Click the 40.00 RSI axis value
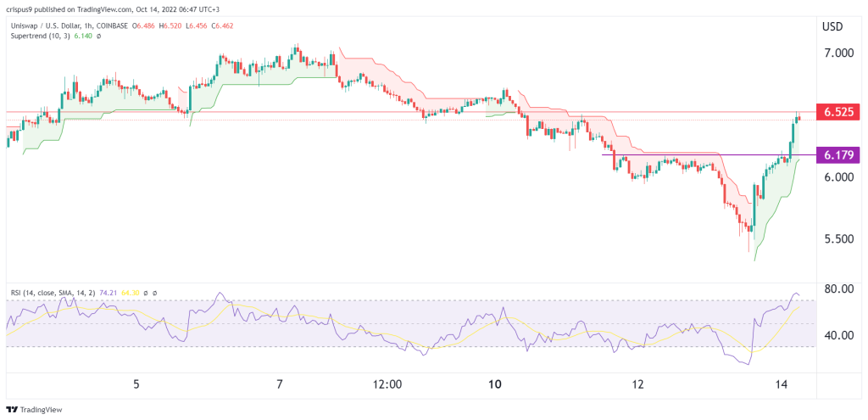This screenshot has width=868, height=420. (837, 334)
